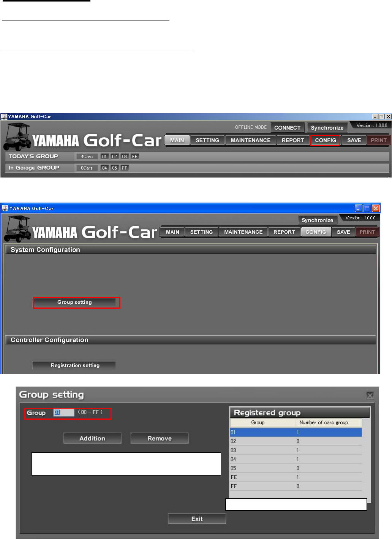Click CONNECT button in top window
392x539 pixels.
click(x=287, y=128)
